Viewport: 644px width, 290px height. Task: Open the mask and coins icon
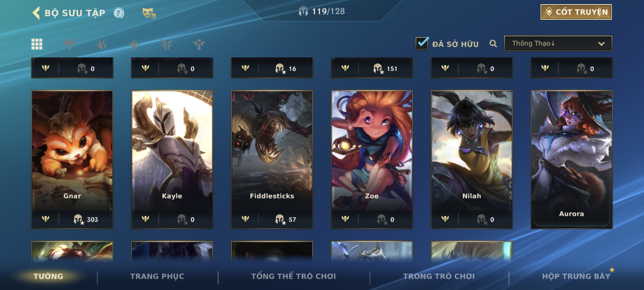149,13
